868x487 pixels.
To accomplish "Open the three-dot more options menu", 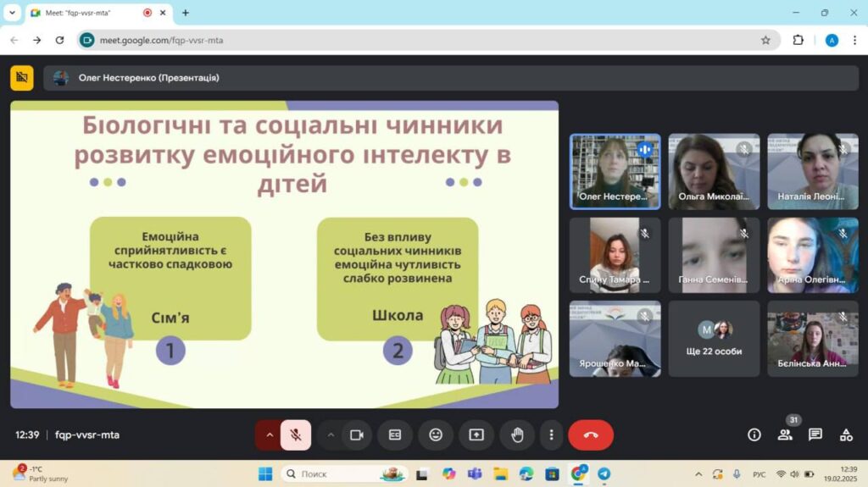I will point(551,434).
